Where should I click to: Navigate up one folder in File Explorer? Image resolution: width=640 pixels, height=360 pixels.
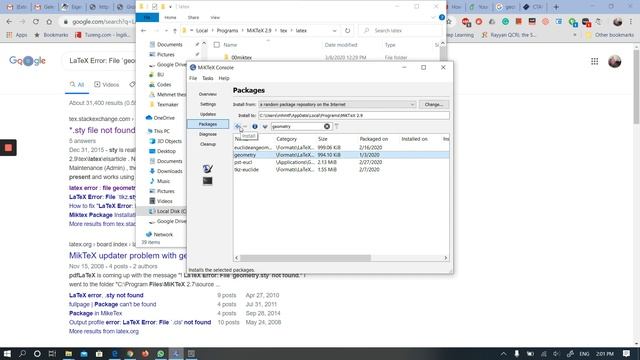175,31
